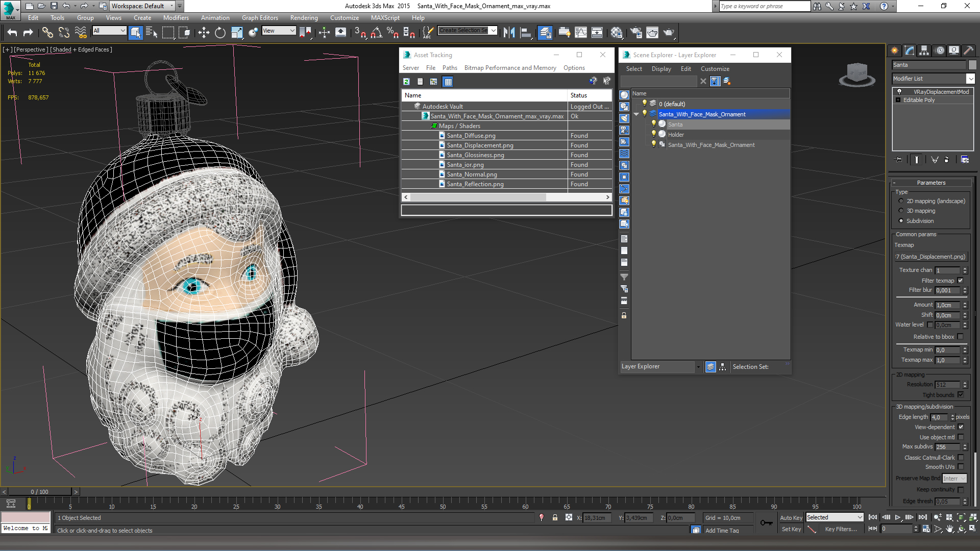The image size is (980, 551).
Task: Collapse Santa_With_Face_Mask_Ornament layer arrow
Action: (x=636, y=114)
